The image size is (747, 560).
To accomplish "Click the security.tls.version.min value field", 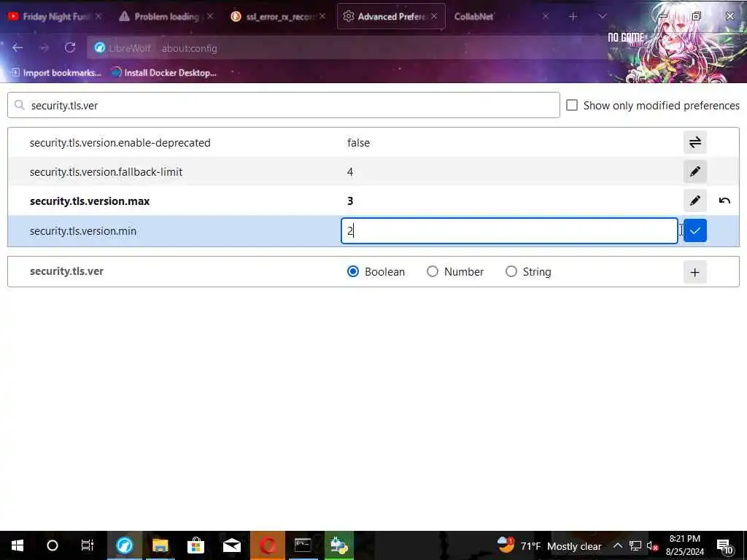I will pyautogui.click(x=509, y=231).
